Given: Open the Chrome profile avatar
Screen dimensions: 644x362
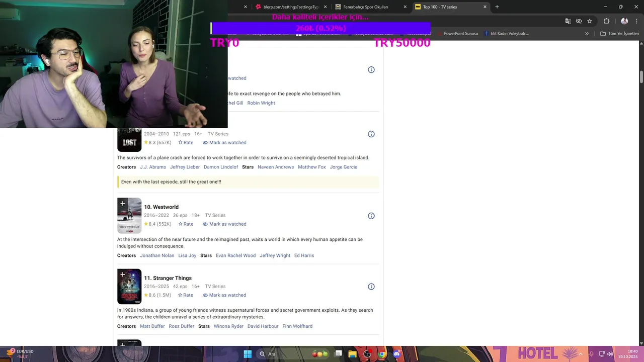Looking at the screenshot, I should click(x=624, y=21).
